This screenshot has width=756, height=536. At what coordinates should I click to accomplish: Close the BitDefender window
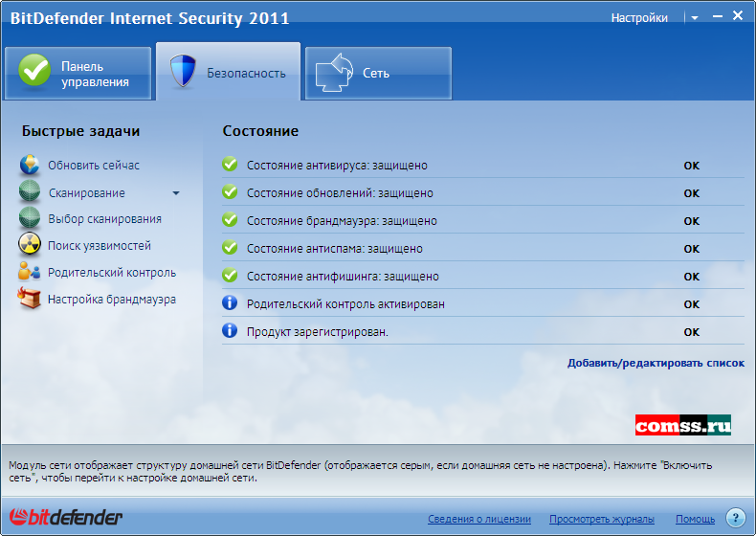738,16
